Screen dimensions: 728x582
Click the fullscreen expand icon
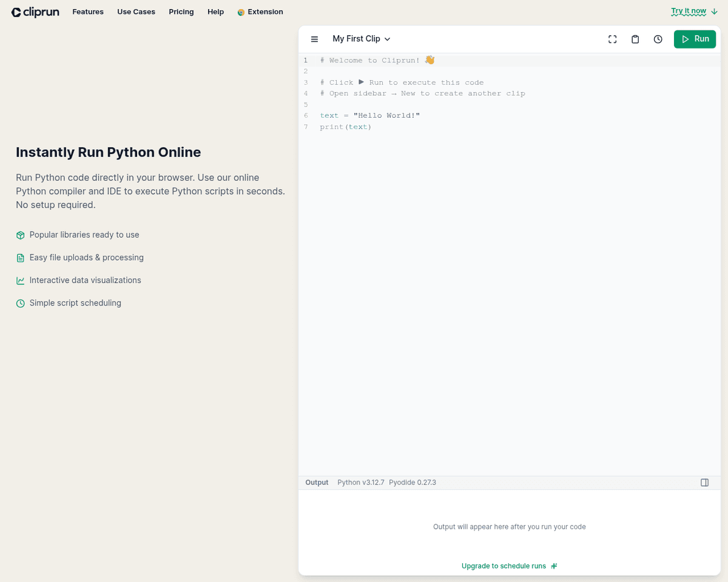coord(612,39)
